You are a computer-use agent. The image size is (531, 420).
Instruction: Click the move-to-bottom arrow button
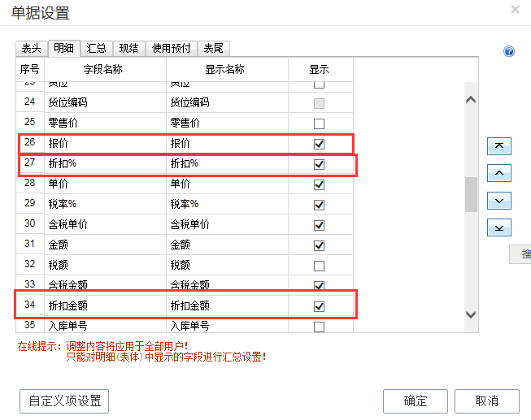[x=498, y=227]
